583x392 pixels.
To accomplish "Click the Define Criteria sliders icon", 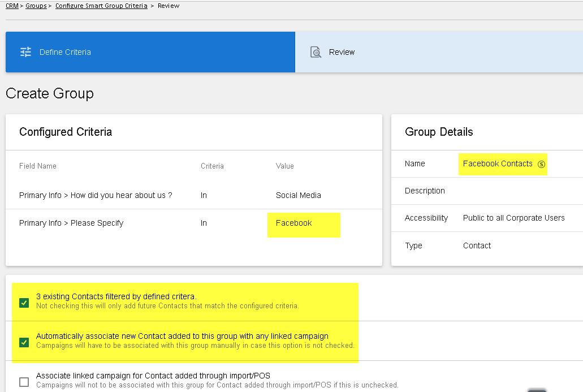I will pyautogui.click(x=25, y=52).
